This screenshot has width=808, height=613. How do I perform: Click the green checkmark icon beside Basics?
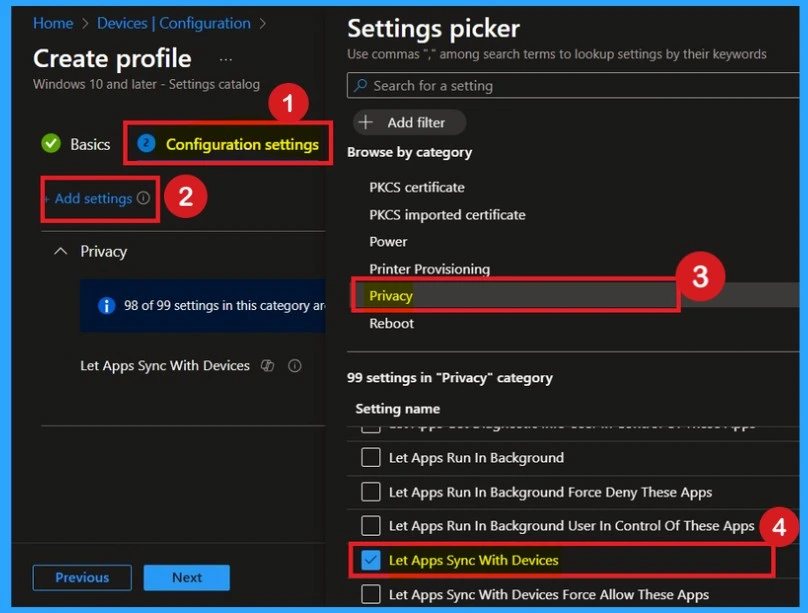(51, 144)
